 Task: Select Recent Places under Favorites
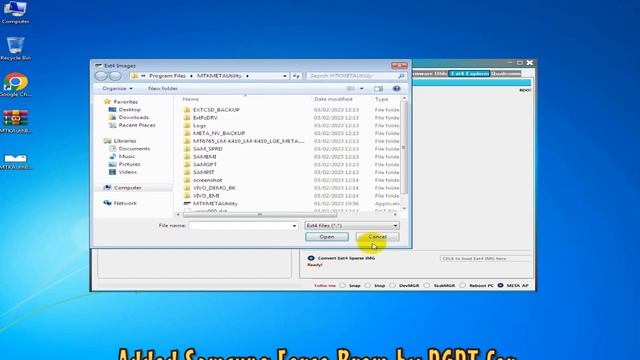137,125
